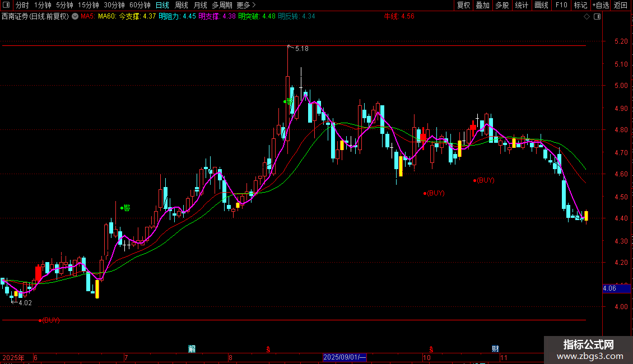Click the 解 event marker on timeline
The image size is (633, 364).
[x=192, y=349]
